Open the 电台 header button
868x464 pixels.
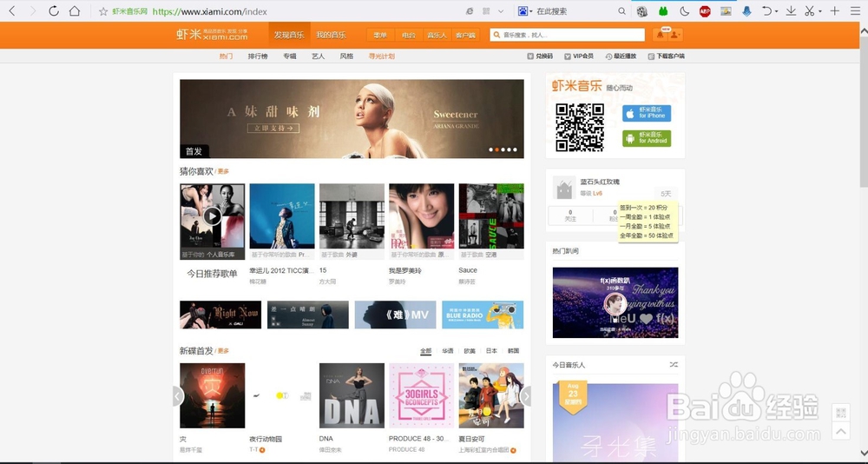click(409, 35)
